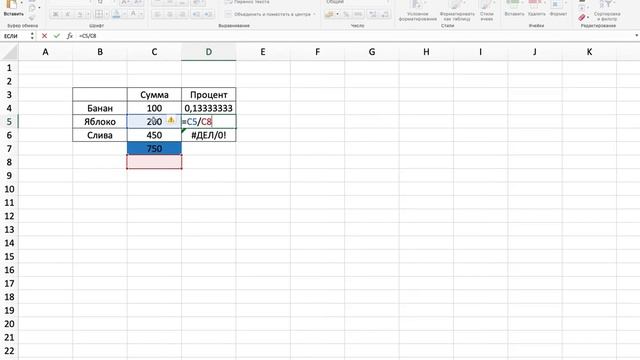Click the Name Box showing ЕСЛИ
This screenshot has height=360, width=640.
(x=14, y=36)
